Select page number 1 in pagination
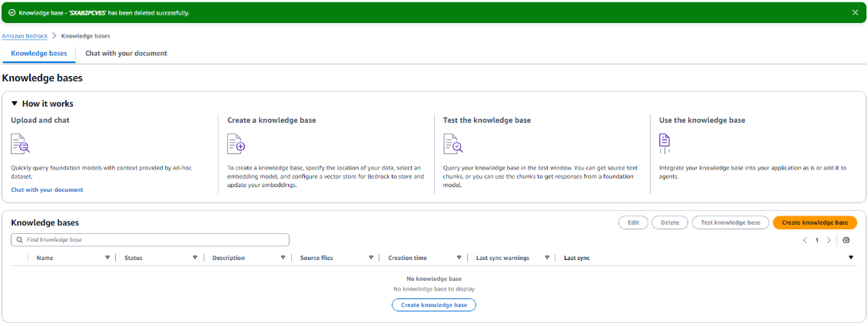868x326 pixels. 817,240
